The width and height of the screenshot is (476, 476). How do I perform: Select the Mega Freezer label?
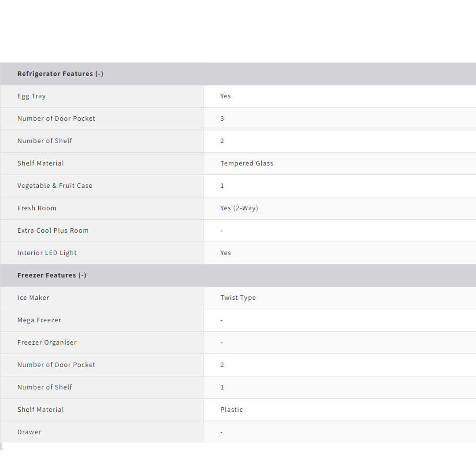[x=40, y=320]
